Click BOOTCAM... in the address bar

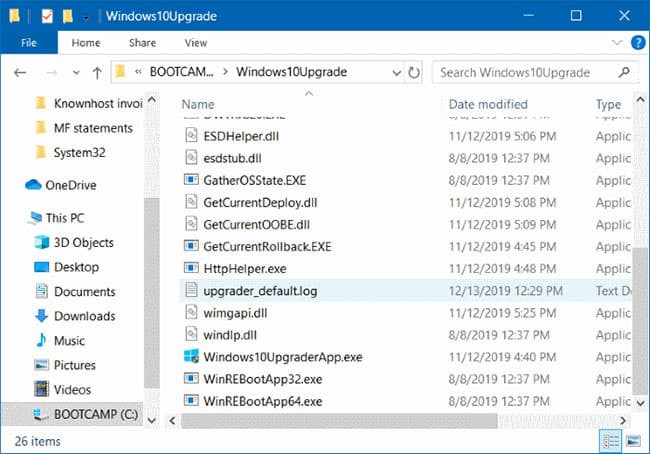tap(182, 72)
